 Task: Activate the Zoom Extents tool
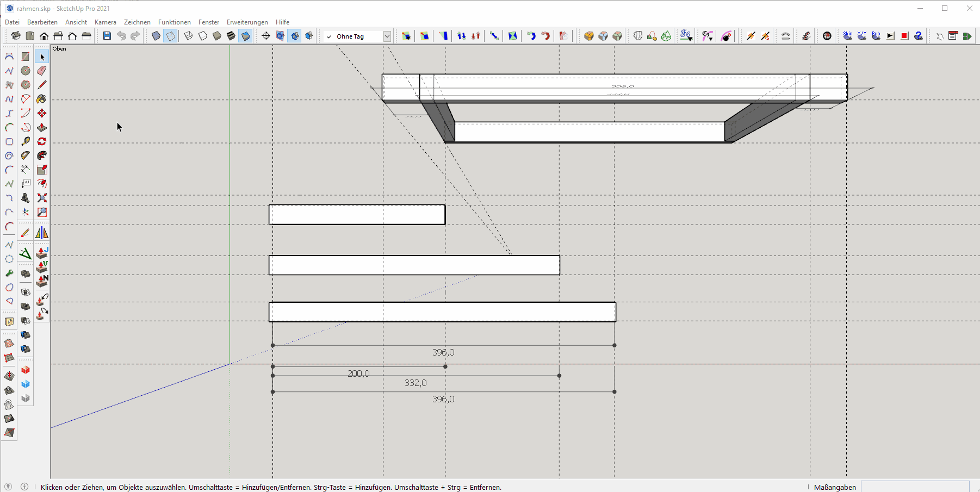click(x=42, y=198)
